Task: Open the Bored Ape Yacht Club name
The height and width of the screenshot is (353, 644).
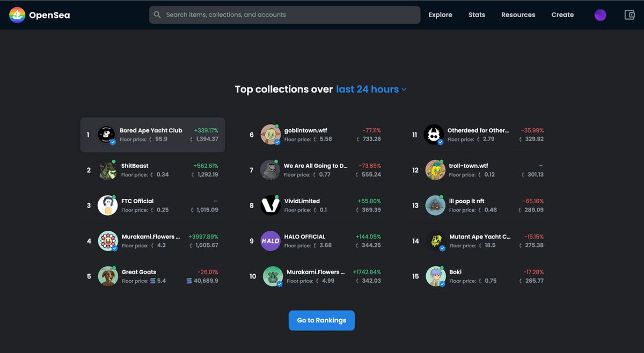Action: (151, 130)
